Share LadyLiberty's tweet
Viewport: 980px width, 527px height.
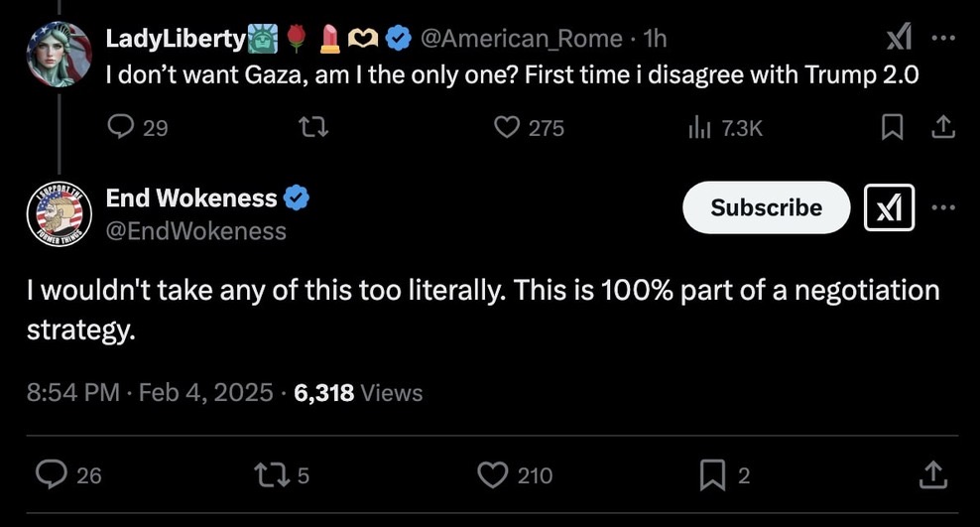click(x=942, y=127)
